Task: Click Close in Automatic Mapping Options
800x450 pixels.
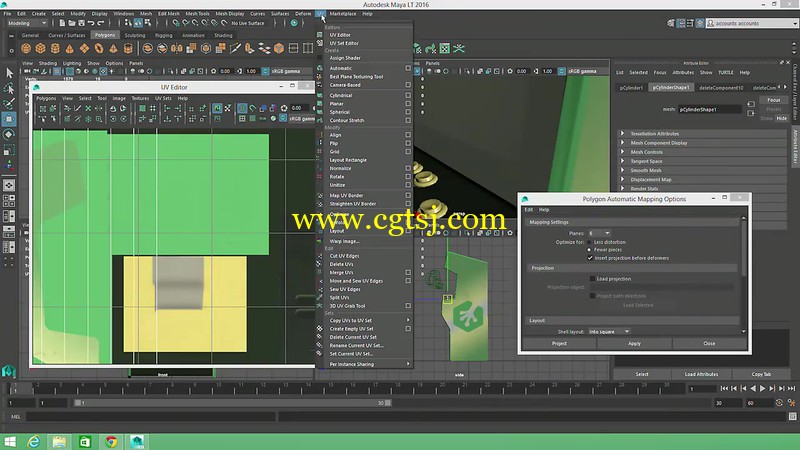Action: 709,343
